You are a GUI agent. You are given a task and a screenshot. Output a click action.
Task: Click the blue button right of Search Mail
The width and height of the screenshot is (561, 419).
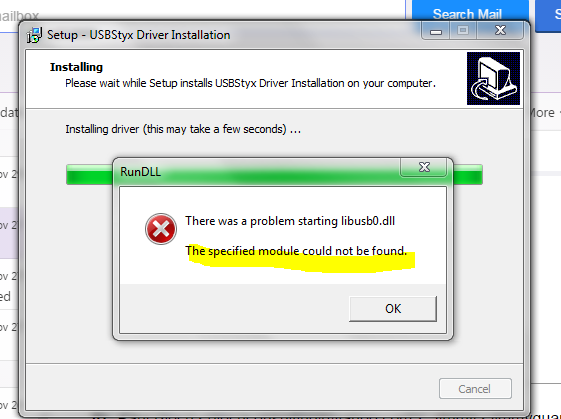click(548, 14)
